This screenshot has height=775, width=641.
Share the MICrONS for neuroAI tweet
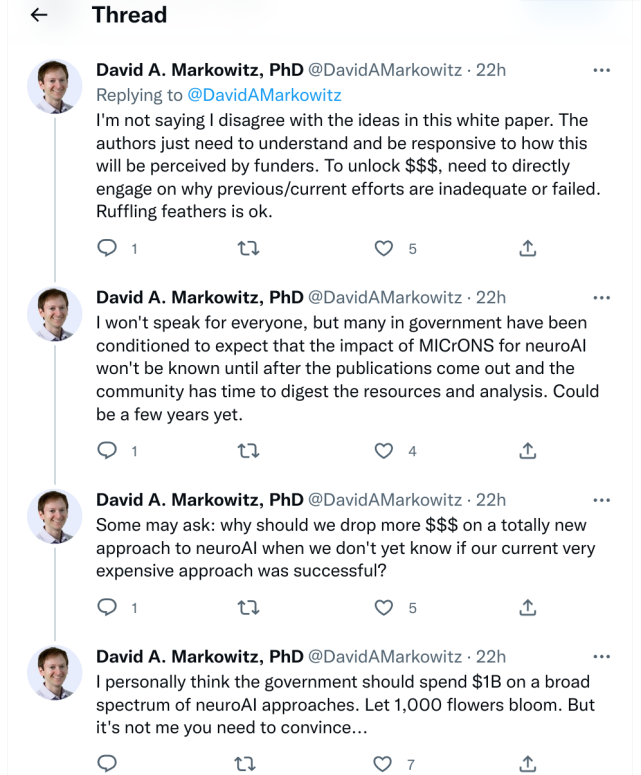(528, 451)
